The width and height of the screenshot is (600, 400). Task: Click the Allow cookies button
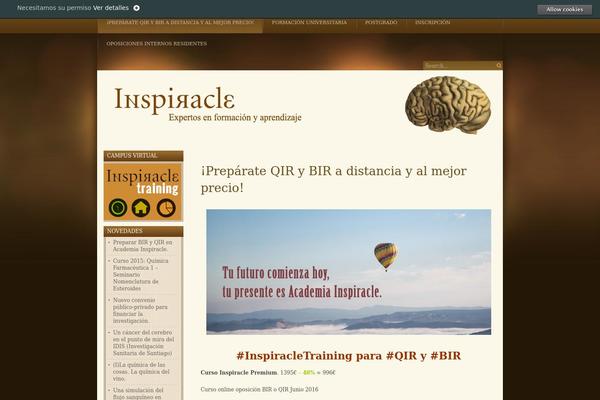tap(564, 10)
